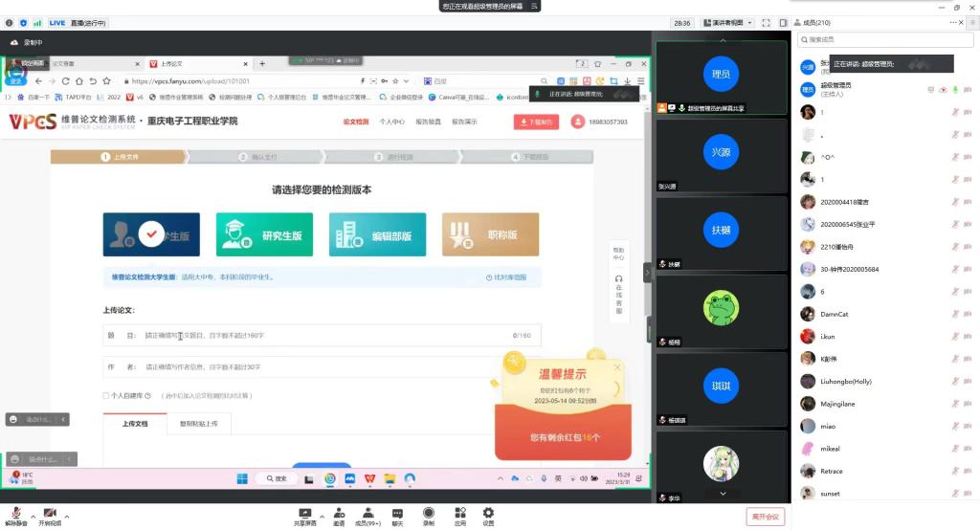Click the red leave meeting button
Viewport: 980px width, 530px height.
tap(765, 517)
